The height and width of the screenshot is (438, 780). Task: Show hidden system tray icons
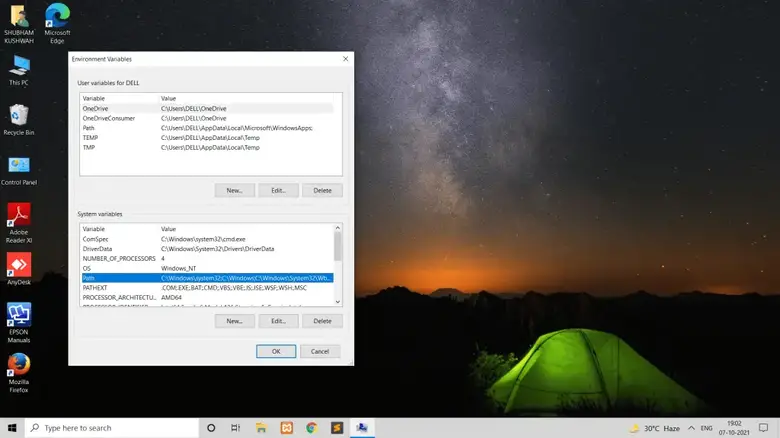691,428
